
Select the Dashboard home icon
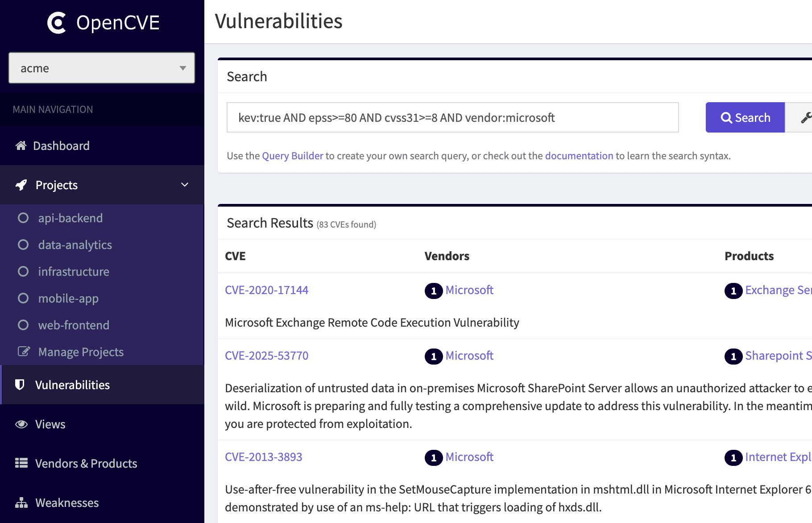pyautogui.click(x=21, y=145)
